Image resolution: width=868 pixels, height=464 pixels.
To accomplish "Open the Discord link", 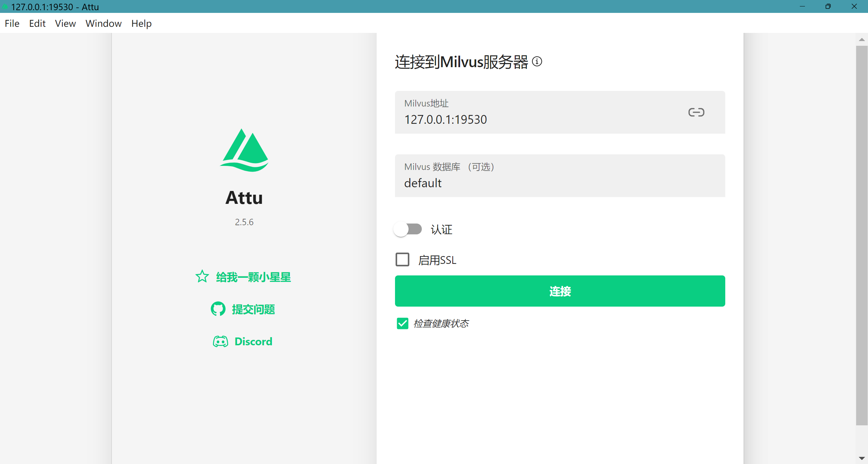I will click(x=253, y=341).
